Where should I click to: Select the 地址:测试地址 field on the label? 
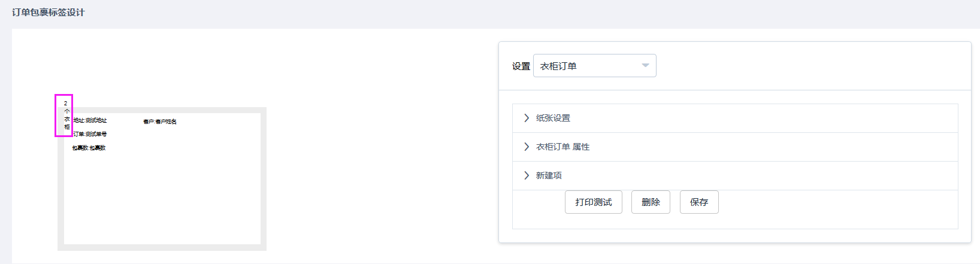[90, 120]
